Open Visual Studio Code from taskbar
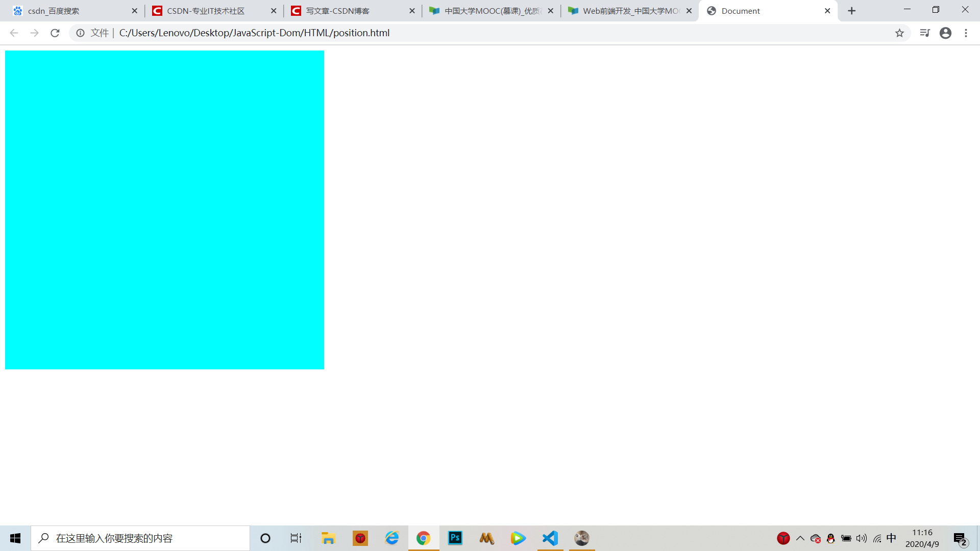 tap(550, 538)
